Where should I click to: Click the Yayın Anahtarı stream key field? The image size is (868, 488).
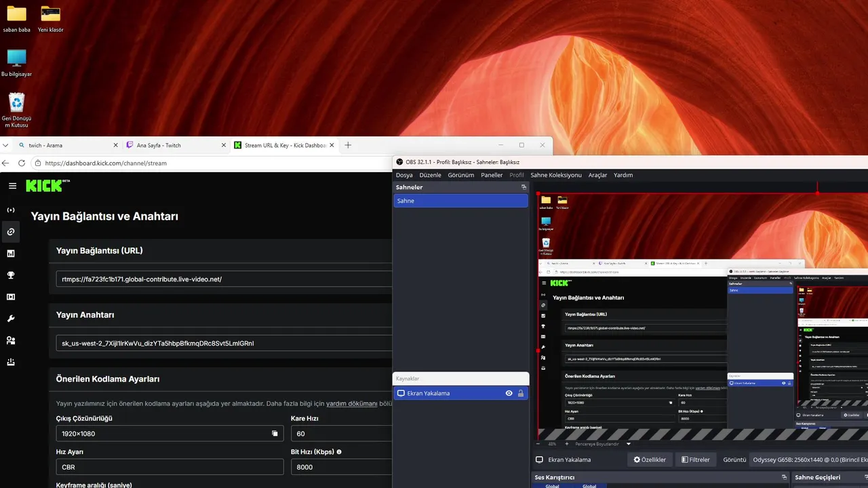pos(224,344)
